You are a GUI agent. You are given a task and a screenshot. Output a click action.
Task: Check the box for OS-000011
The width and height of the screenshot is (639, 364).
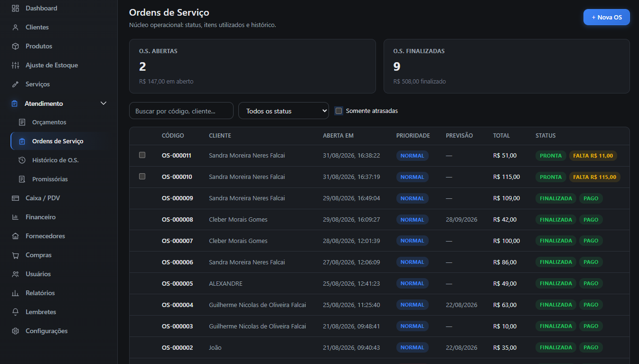142,155
